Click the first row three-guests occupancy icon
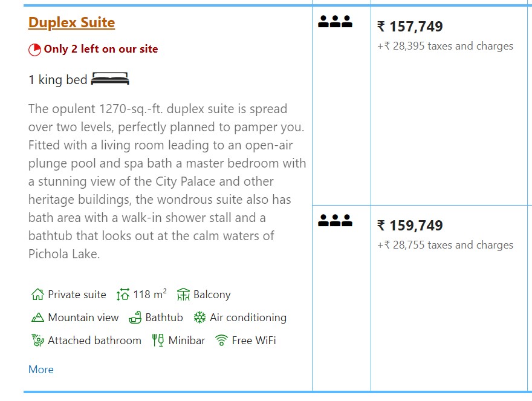Screen dimensions: 532x401 pos(335,22)
